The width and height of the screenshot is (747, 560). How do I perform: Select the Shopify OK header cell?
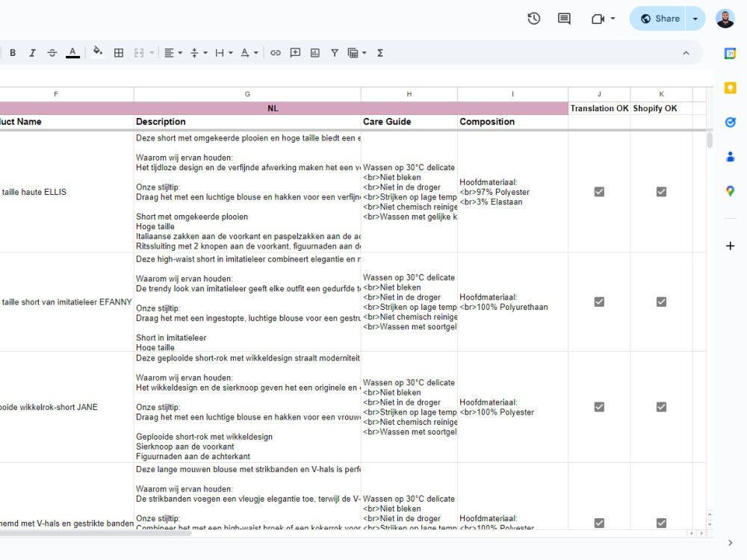click(661, 108)
